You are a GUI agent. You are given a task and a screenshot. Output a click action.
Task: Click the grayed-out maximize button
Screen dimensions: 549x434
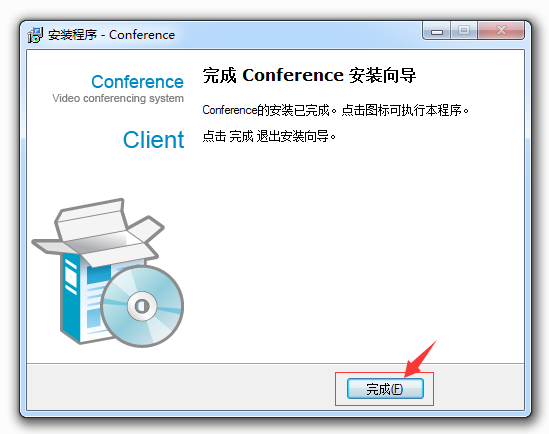[x=464, y=31]
